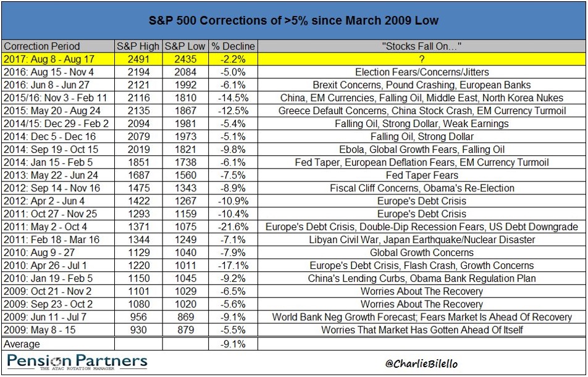Click the S&P High value 2491
The height and width of the screenshot is (377, 588).
pyautogui.click(x=138, y=59)
